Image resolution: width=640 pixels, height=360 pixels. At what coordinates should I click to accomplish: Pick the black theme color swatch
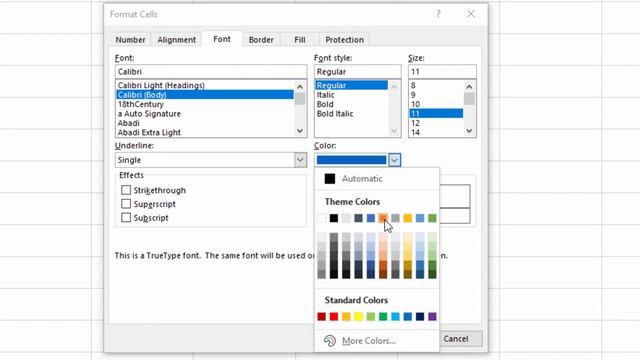[334, 218]
